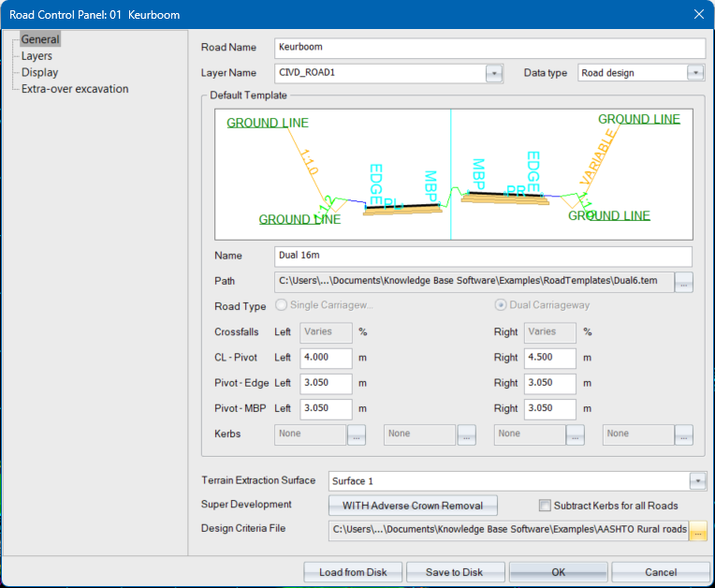The height and width of the screenshot is (588, 715).
Task: Click the Road Name input field
Action: click(x=489, y=49)
